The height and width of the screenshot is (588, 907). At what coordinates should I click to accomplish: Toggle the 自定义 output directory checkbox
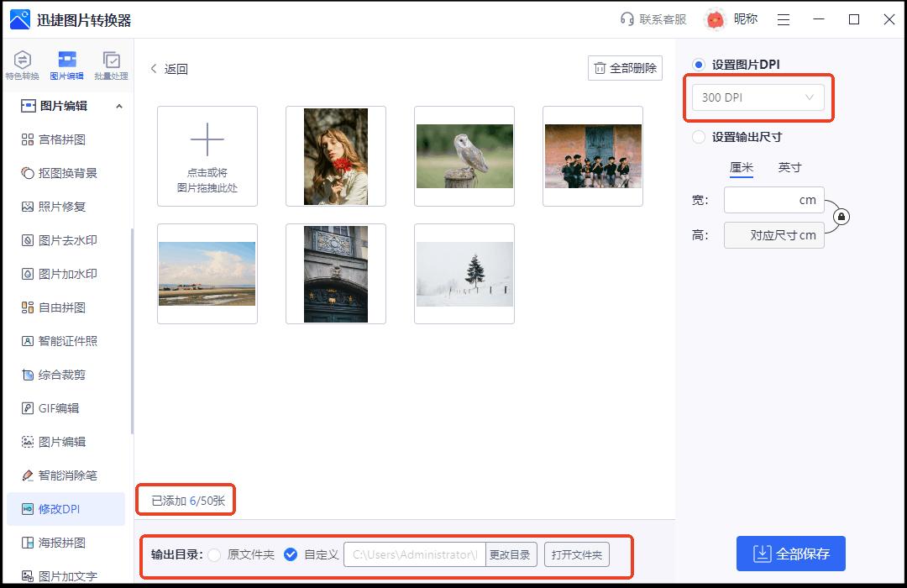[x=291, y=555]
